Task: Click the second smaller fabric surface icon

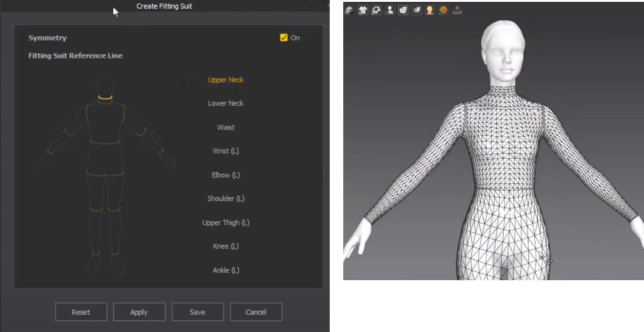Action: [x=417, y=10]
